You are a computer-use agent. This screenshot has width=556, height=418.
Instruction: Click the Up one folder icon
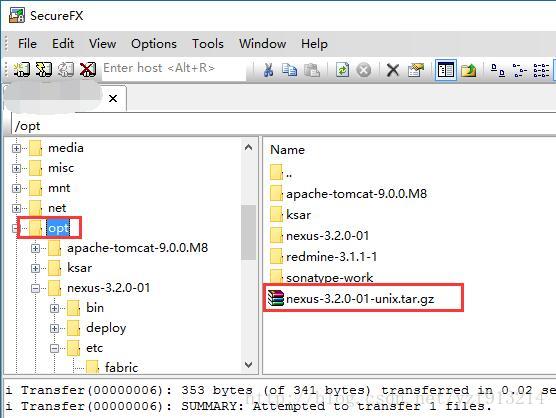coord(468,70)
